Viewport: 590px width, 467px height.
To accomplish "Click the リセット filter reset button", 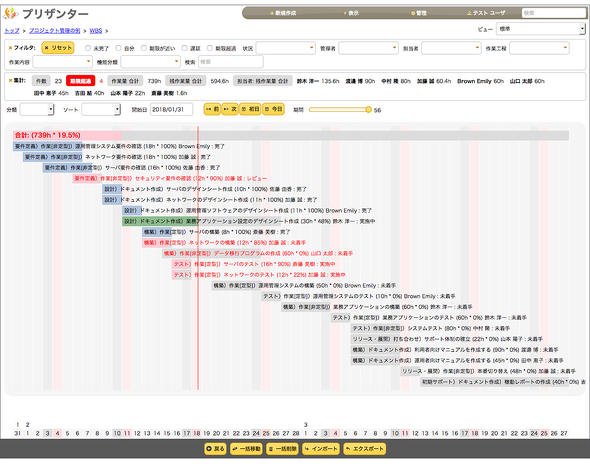I will tap(58, 48).
